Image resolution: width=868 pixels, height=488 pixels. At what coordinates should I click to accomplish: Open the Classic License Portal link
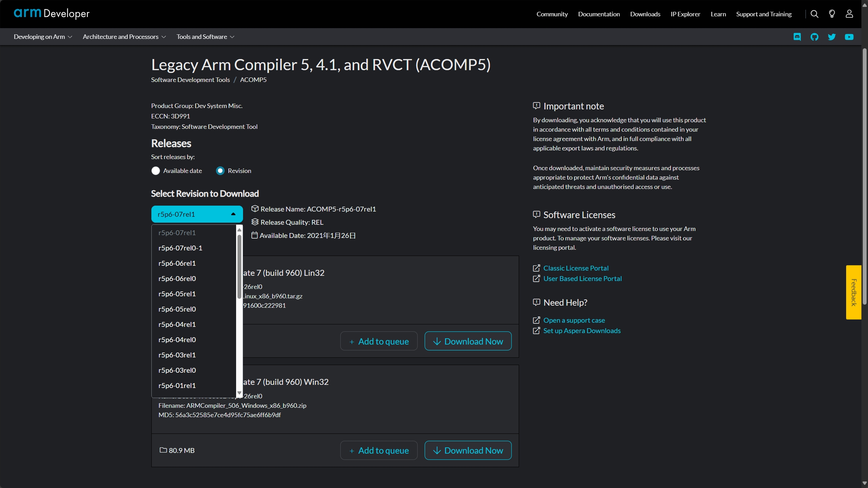point(575,268)
